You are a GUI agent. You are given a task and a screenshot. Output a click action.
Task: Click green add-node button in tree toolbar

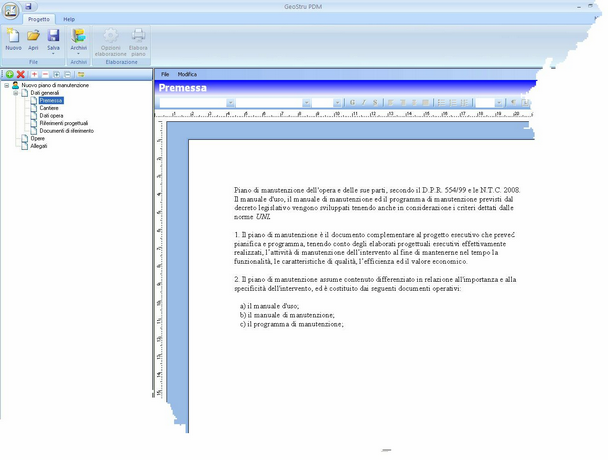pos(10,74)
